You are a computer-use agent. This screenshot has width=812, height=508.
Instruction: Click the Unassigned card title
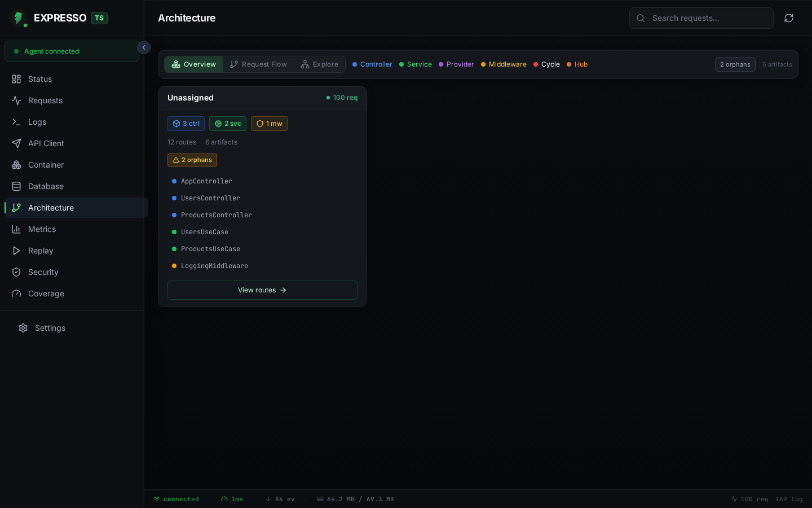(191, 98)
